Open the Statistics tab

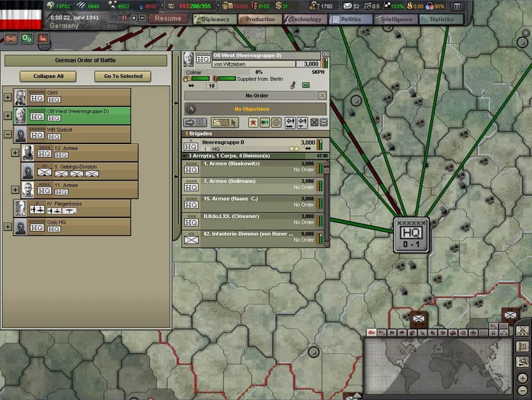(x=441, y=19)
